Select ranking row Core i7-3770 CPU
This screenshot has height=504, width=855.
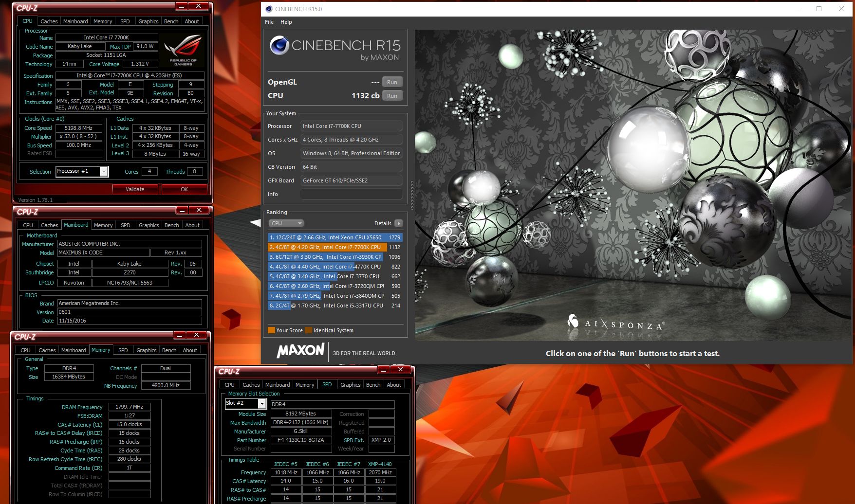[x=335, y=276]
